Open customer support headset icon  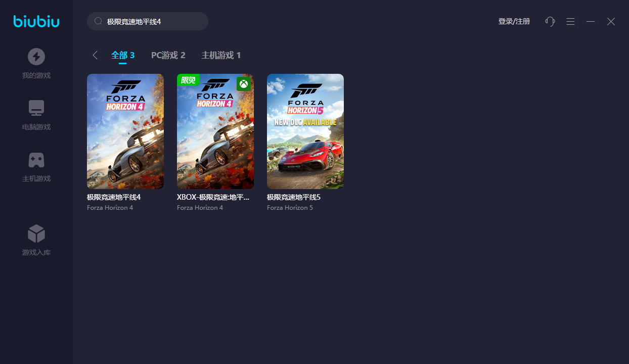(550, 21)
